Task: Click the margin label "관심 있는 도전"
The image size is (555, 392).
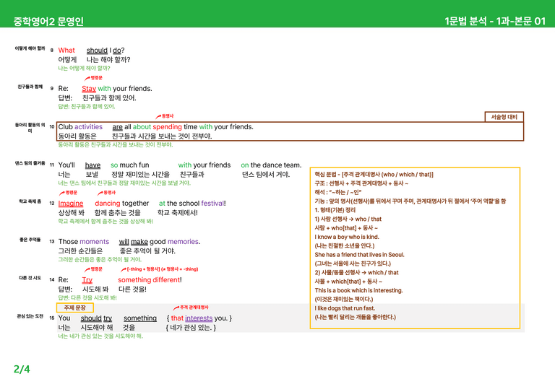Action: coord(30,316)
